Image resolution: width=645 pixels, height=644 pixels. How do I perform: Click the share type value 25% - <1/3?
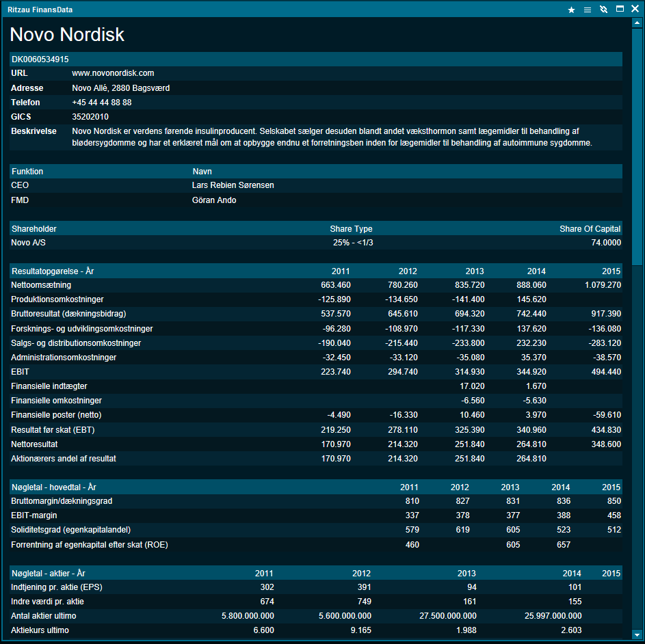353,243
